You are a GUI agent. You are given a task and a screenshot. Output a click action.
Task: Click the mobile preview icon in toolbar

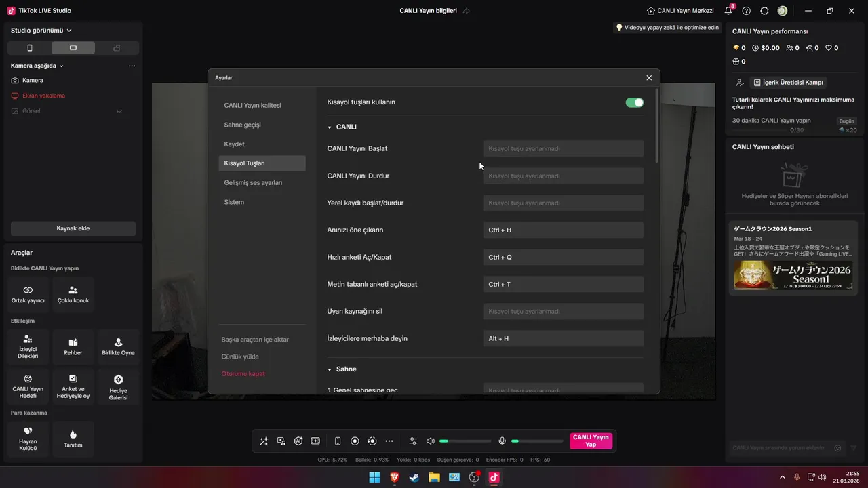pyautogui.click(x=338, y=441)
